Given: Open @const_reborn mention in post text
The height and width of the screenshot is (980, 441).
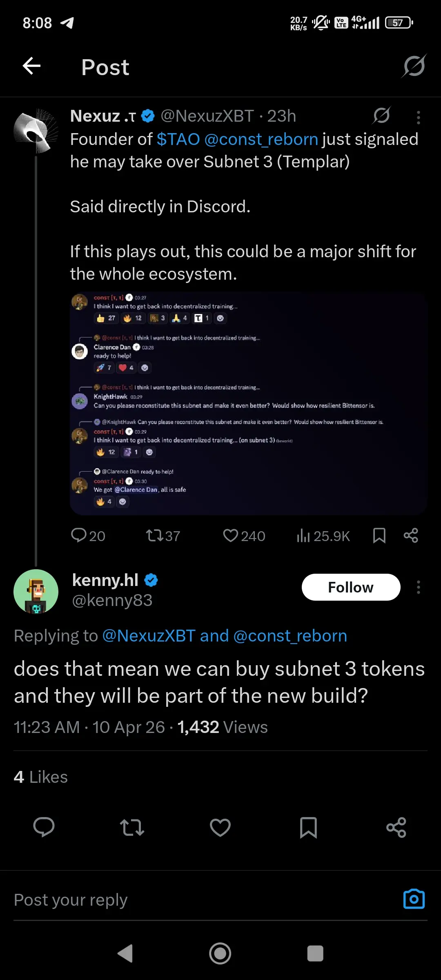Looking at the screenshot, I should coord(261,140).
